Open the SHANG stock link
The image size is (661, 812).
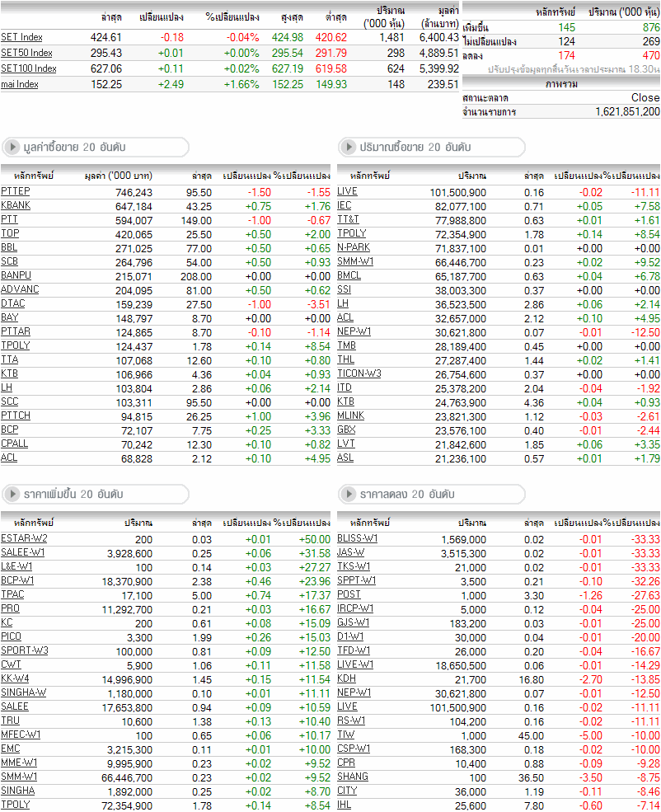pos(353,777)
